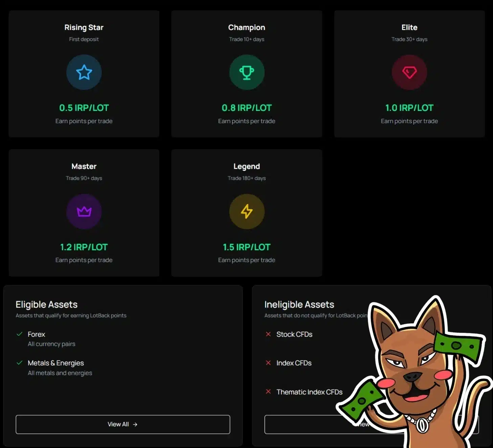Click the blue star Rising Star icon
Viewport: 493px width, 448px height.
[84, 72]
